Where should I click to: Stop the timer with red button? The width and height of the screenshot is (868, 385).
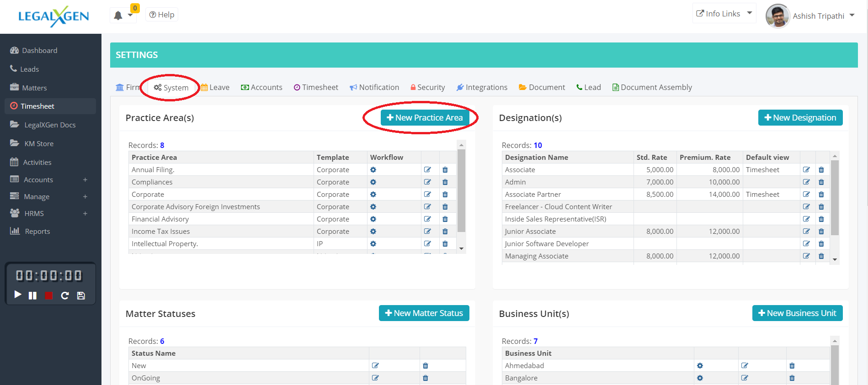[x=48, y=295]
